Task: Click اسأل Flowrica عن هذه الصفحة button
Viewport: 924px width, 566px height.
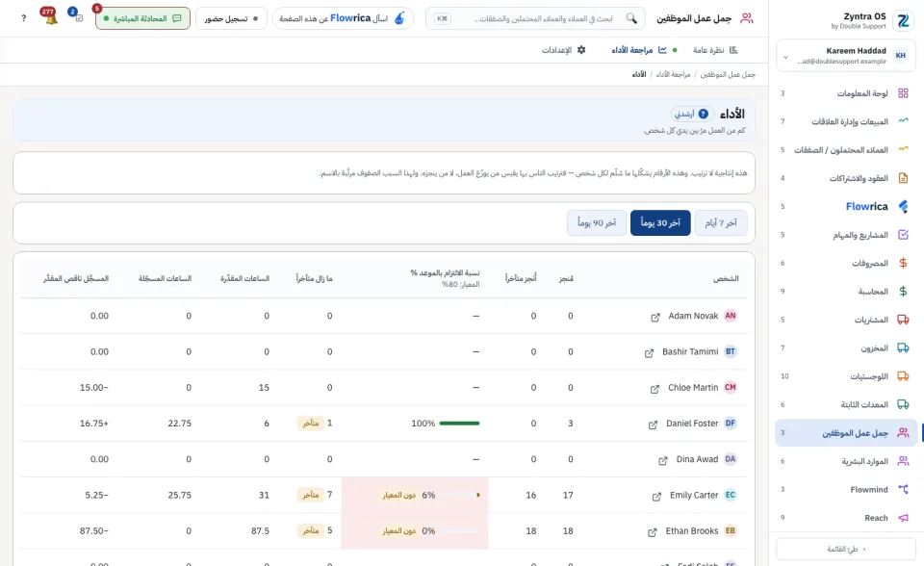Action: click(343, 18)
